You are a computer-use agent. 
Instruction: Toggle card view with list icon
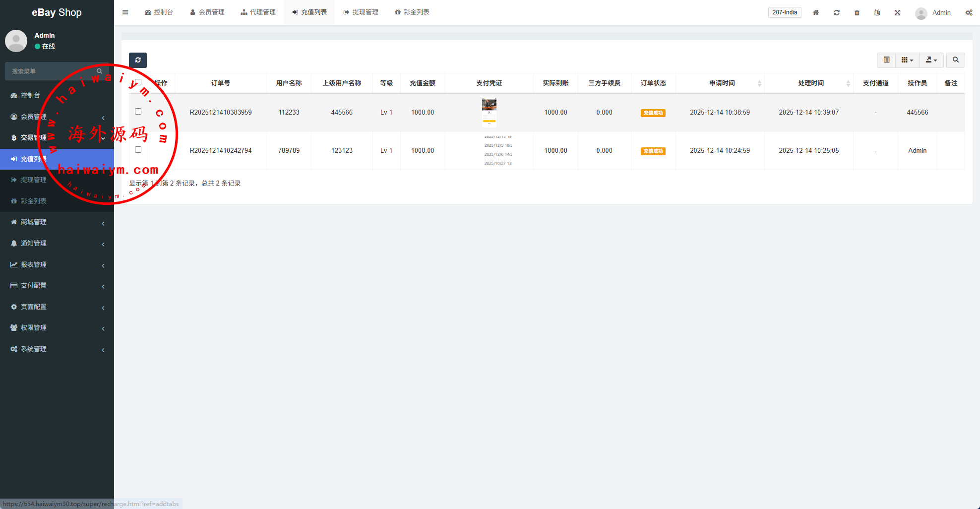[x=887, y=60]
